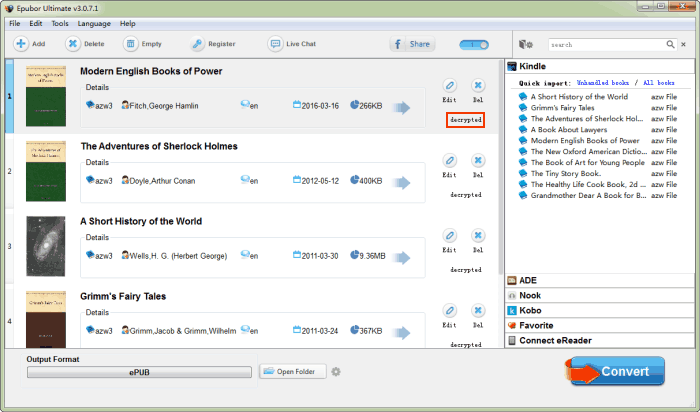
Task: Click the Unhandled books link
Action: [603, 83]
